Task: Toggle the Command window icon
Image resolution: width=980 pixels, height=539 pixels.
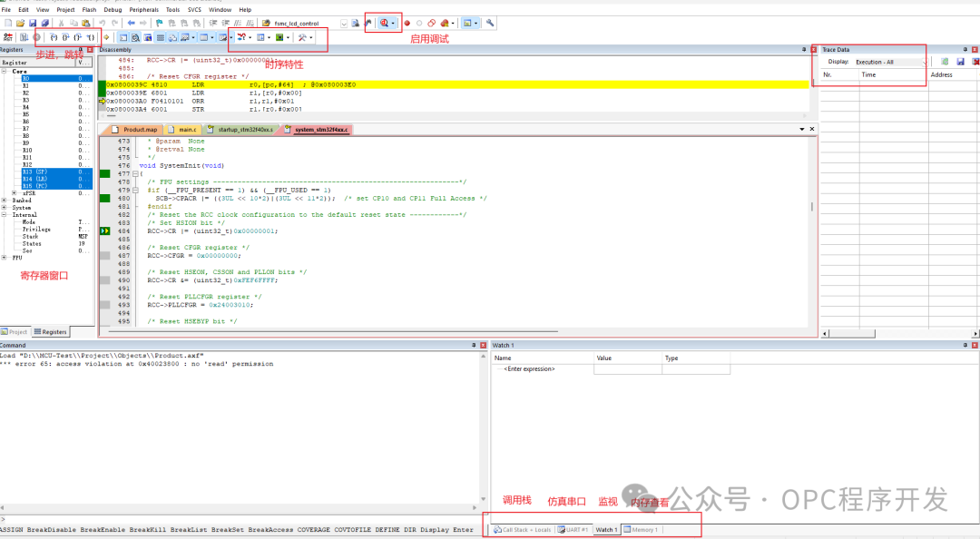Action: click(123, 37)
